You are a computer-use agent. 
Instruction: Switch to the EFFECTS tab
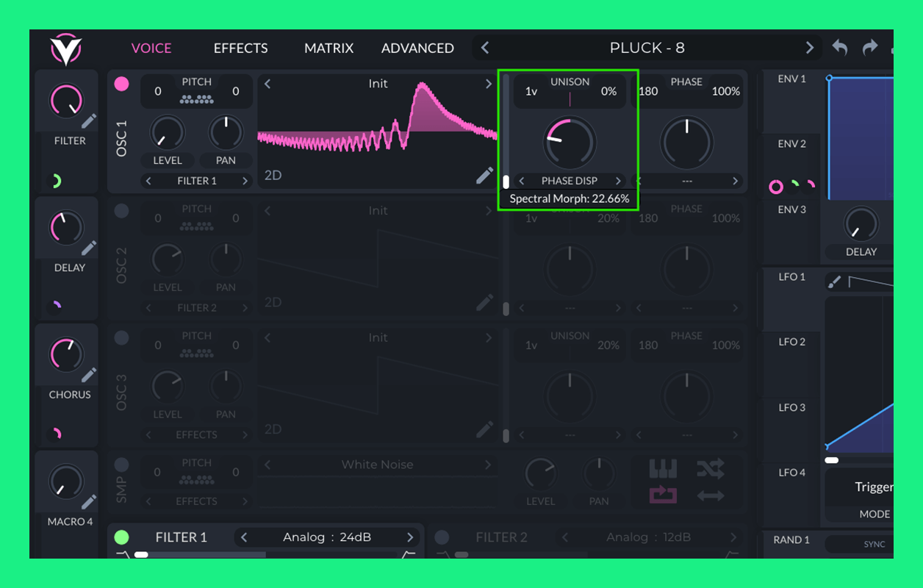pos(240,49)
